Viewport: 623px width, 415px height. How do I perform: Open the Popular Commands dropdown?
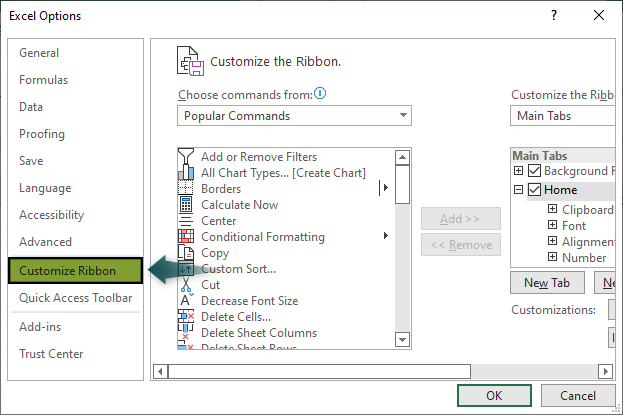294,116
